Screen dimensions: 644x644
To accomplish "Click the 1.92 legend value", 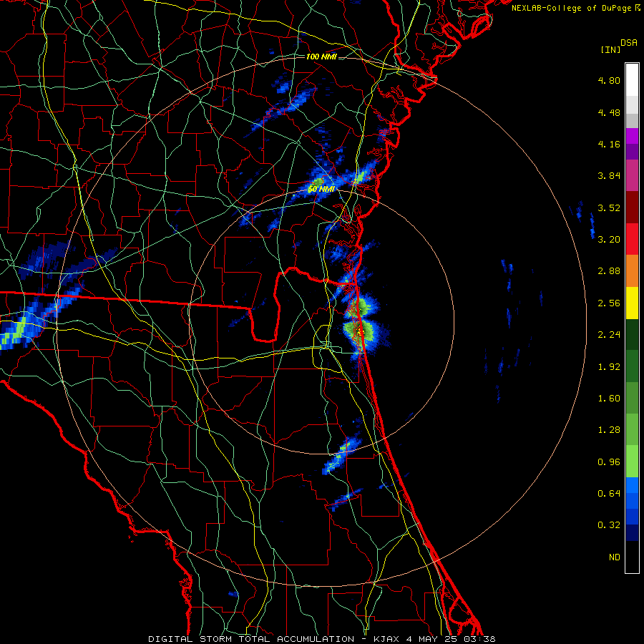I will [x=609, y=367].
